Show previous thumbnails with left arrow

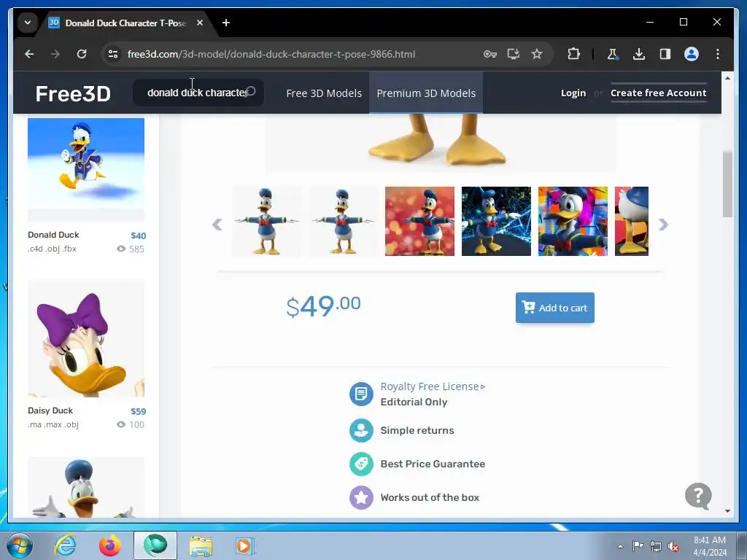point(217,225)
